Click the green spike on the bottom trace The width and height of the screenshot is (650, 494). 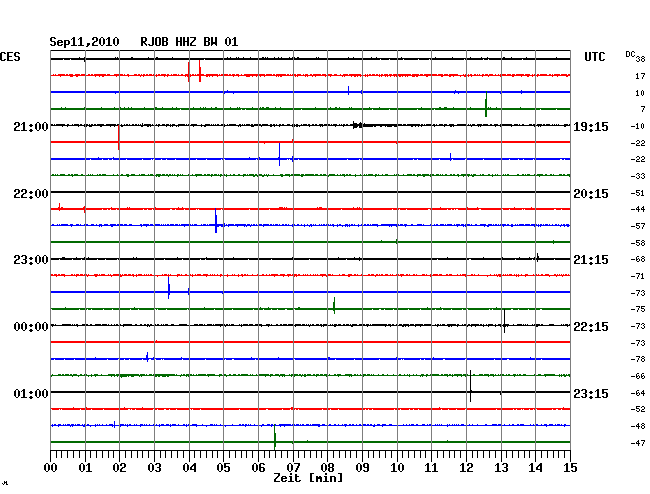coord(274,437)
